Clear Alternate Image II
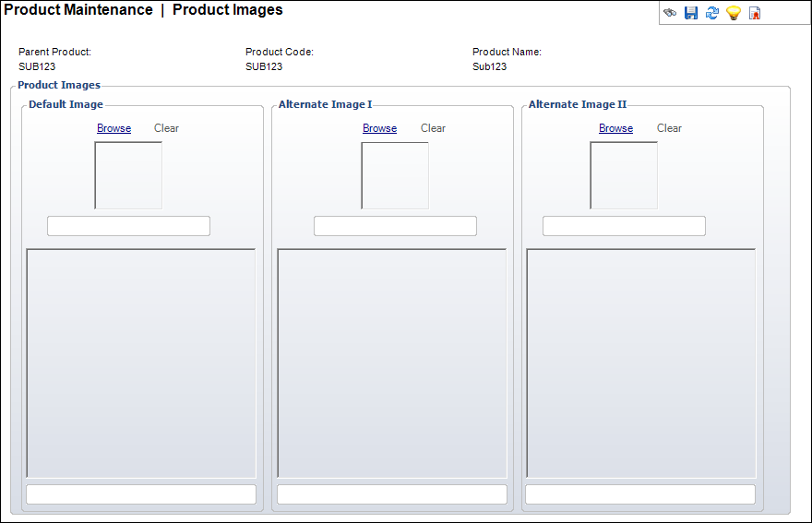 (669, 128)
